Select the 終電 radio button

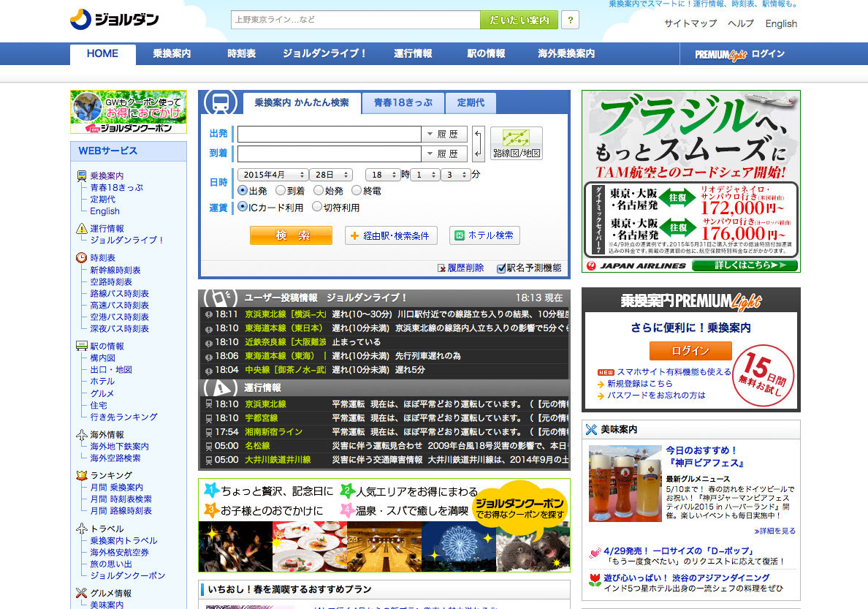coord(357,190)
